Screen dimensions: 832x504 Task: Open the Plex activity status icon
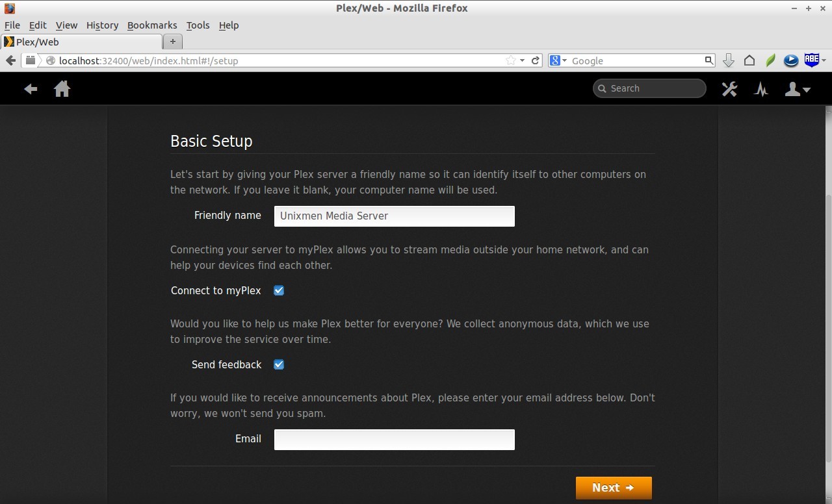click(761, 89)
